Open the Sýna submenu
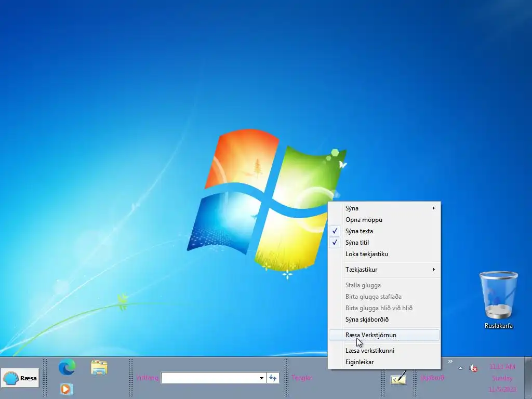The image size is (532, 399). 384,208
